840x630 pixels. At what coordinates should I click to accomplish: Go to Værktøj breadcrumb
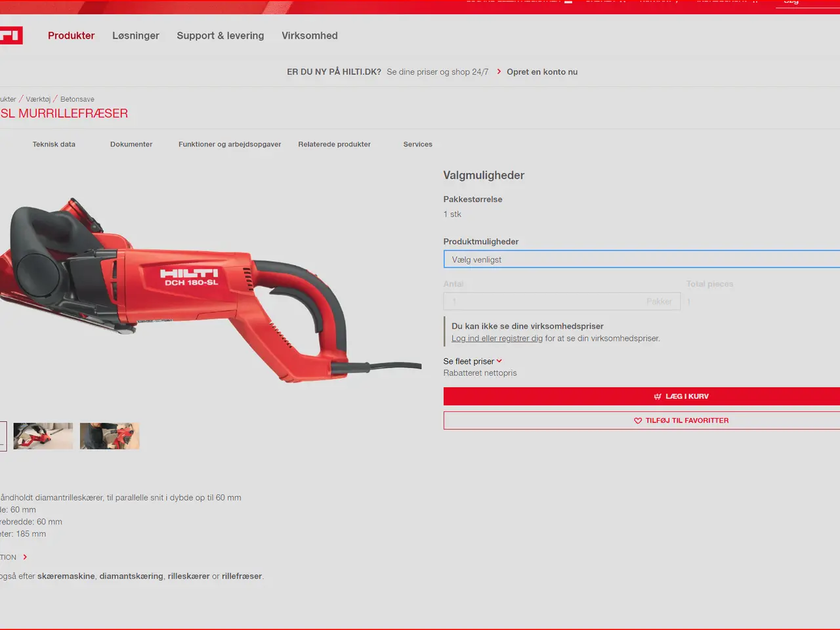38,99
